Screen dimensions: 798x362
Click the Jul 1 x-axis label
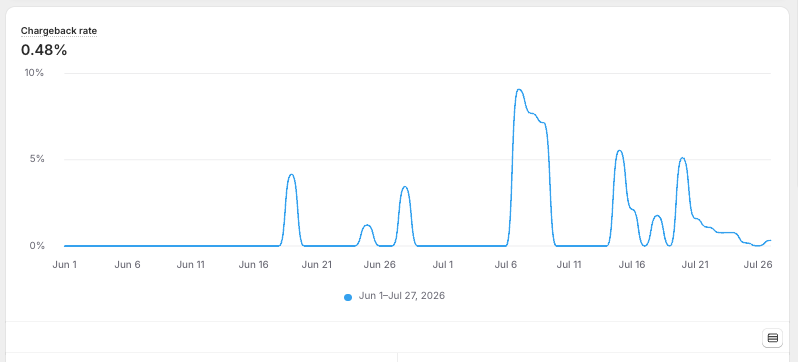(443, 265)
